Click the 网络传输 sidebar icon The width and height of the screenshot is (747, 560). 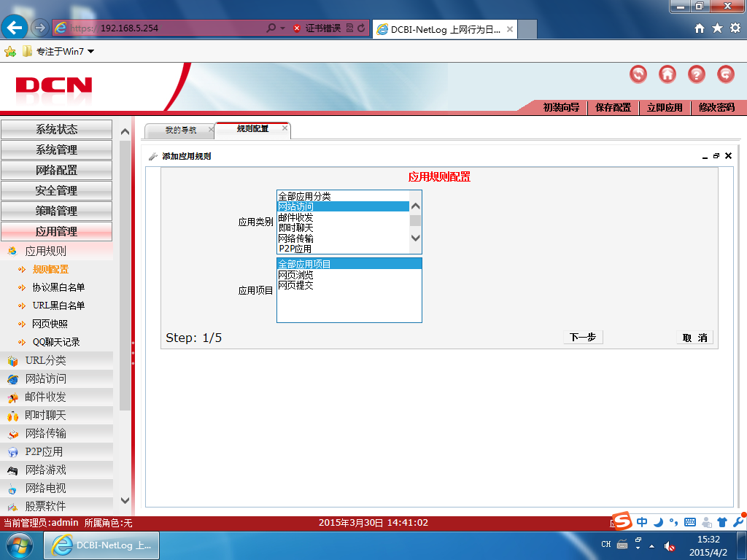[x=12, y=434]
